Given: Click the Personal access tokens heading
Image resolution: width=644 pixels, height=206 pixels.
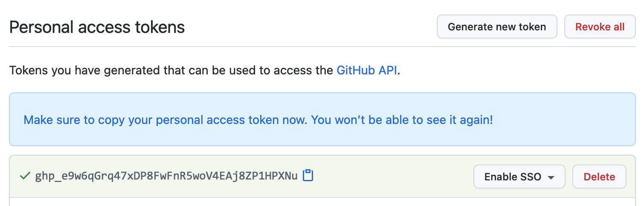Looking at the screenshot, I should [x=97, y=27].
